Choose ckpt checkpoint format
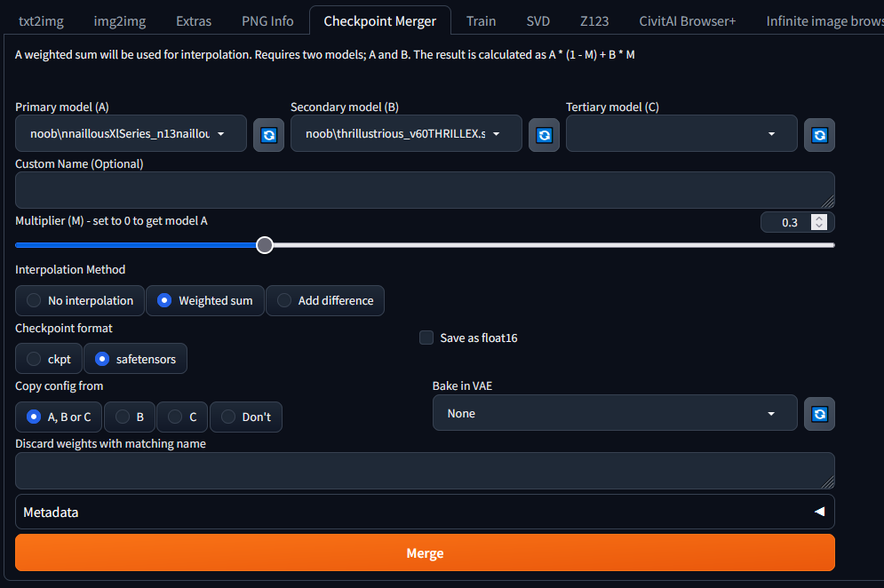The width and height of the screenshot is (884, 588). tap(49, 359)
